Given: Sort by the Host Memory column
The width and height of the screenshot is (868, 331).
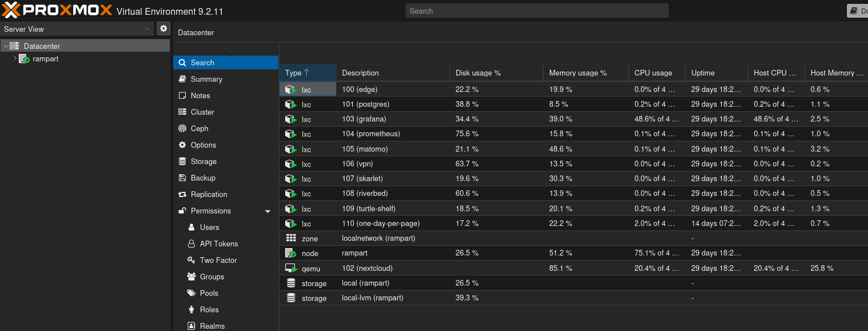Looking at the screenshot, I should coord(836,73).
